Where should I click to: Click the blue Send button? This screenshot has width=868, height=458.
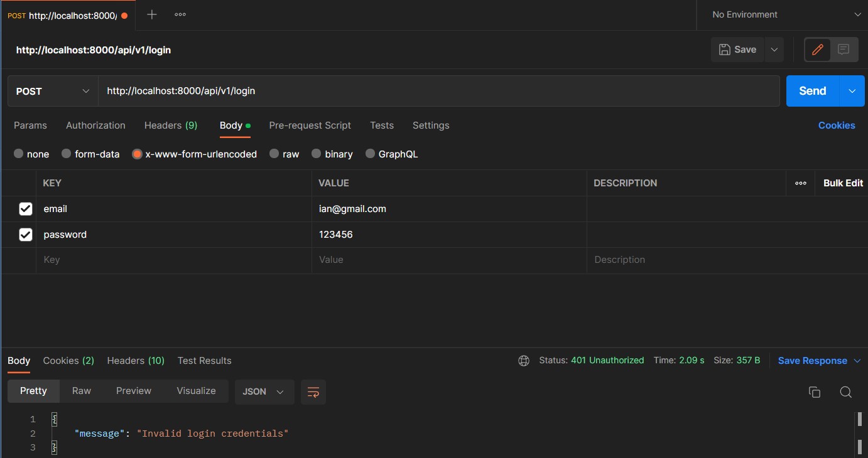coord(812,91)
